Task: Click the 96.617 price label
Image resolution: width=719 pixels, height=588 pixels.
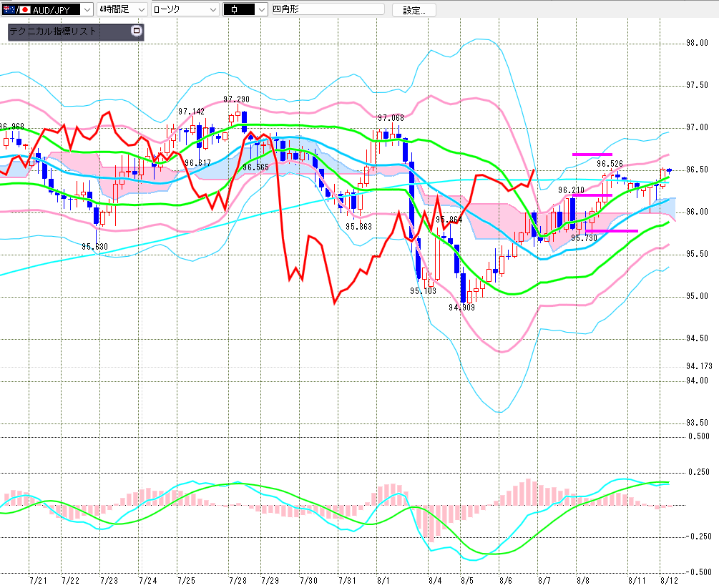Action: [x=197, y=163]
